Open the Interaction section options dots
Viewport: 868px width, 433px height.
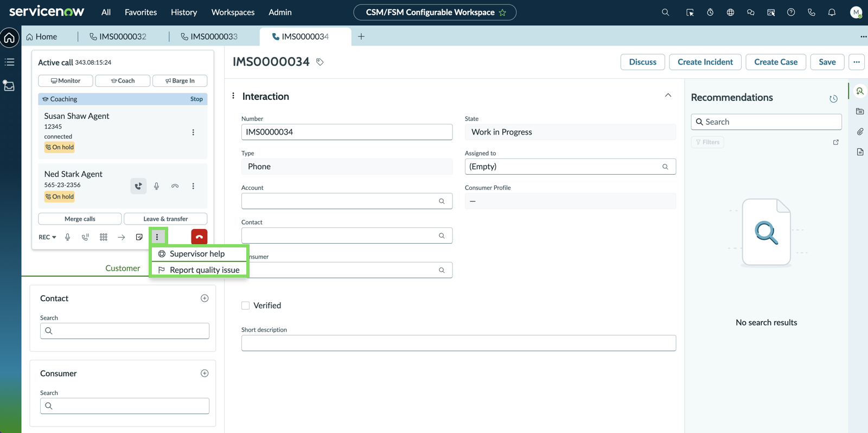point(233,96)
